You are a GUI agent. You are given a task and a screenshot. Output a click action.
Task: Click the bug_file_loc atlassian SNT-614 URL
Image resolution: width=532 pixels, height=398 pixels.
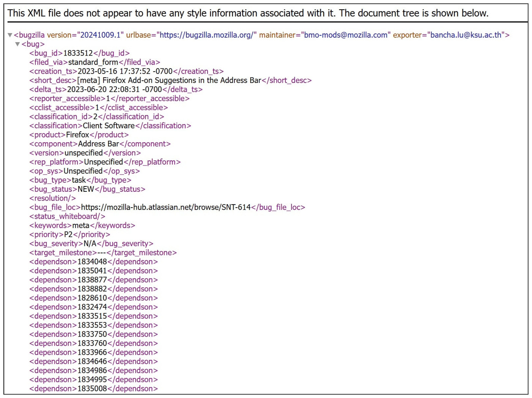166,207
